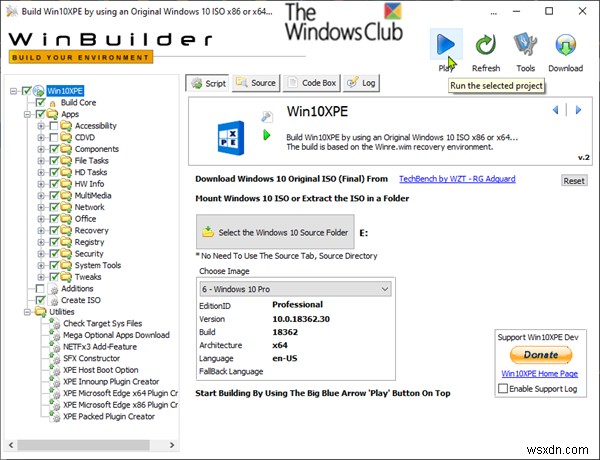Click the tree scrollbar left arrow
The height and width of the screenshot is (460, 600).
(x=11, y=445)
